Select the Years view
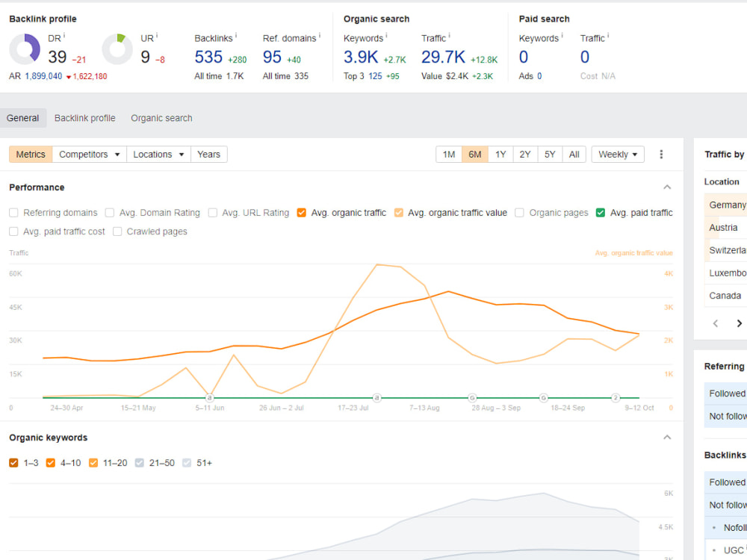This screenshot has width=747, height=560. click(208, 155)
